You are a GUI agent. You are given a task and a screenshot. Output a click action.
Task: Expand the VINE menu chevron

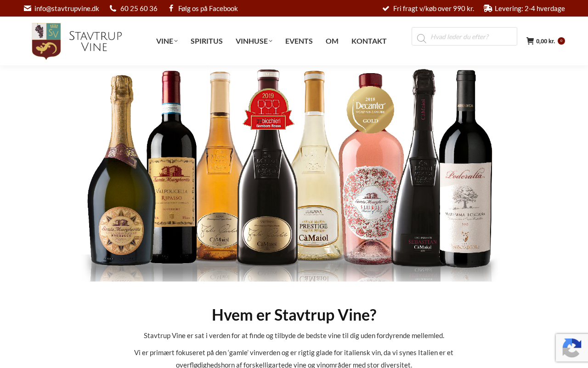[x=176, y=41]
